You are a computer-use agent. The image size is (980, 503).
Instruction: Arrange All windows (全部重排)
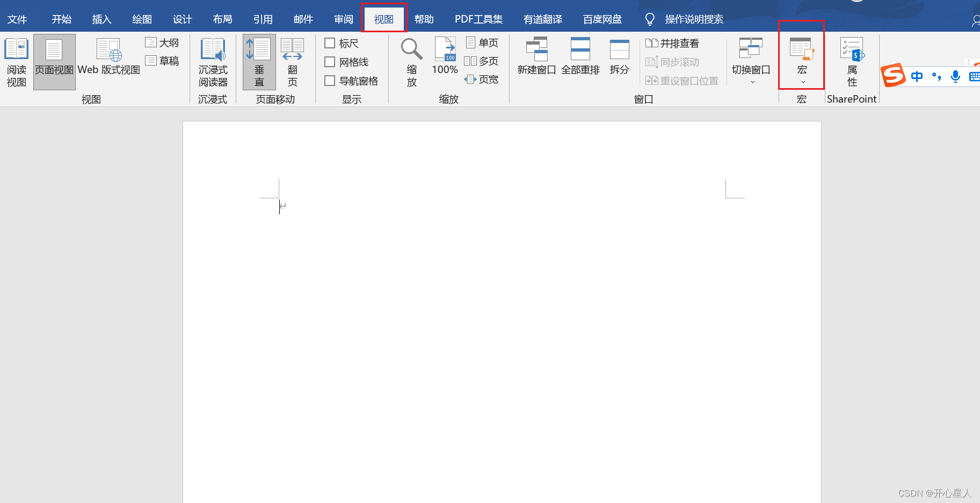coord(580,56)
